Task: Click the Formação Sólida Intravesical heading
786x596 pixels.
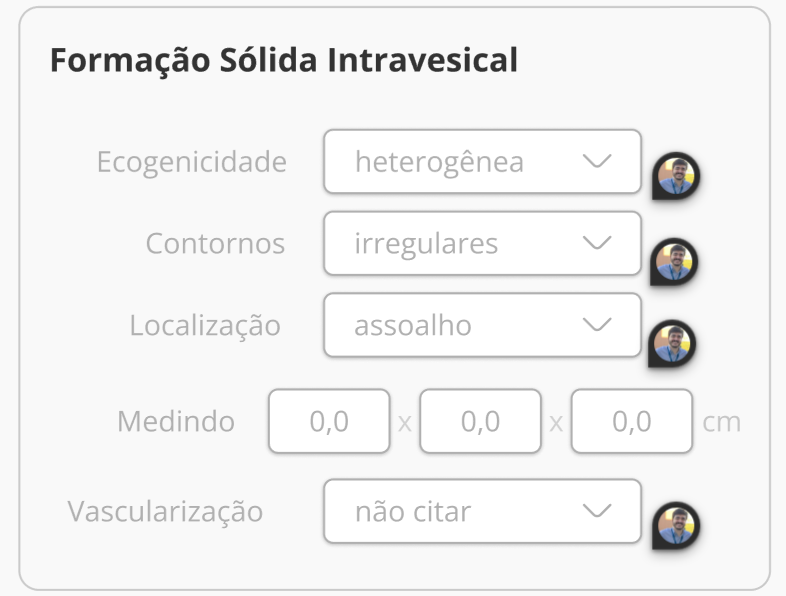Action: (x=284, y=61)
